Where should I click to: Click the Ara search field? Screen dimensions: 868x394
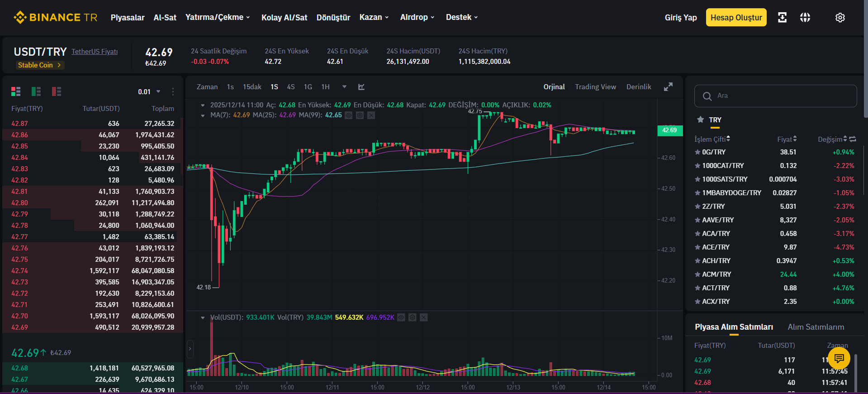[775, 96]
